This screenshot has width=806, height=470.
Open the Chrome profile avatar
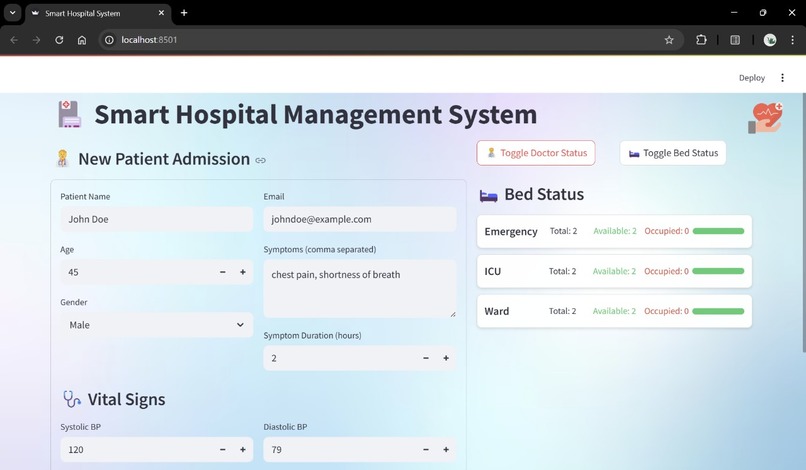click(770, 40)
